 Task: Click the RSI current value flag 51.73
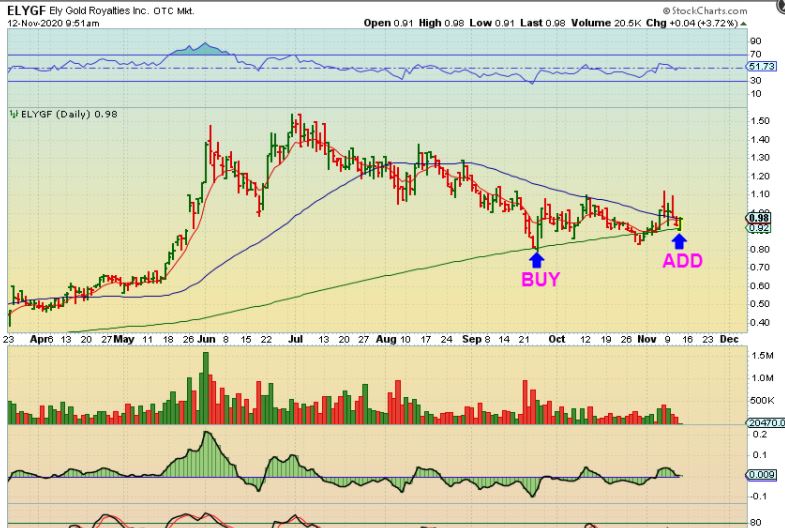tap(761, 66)
